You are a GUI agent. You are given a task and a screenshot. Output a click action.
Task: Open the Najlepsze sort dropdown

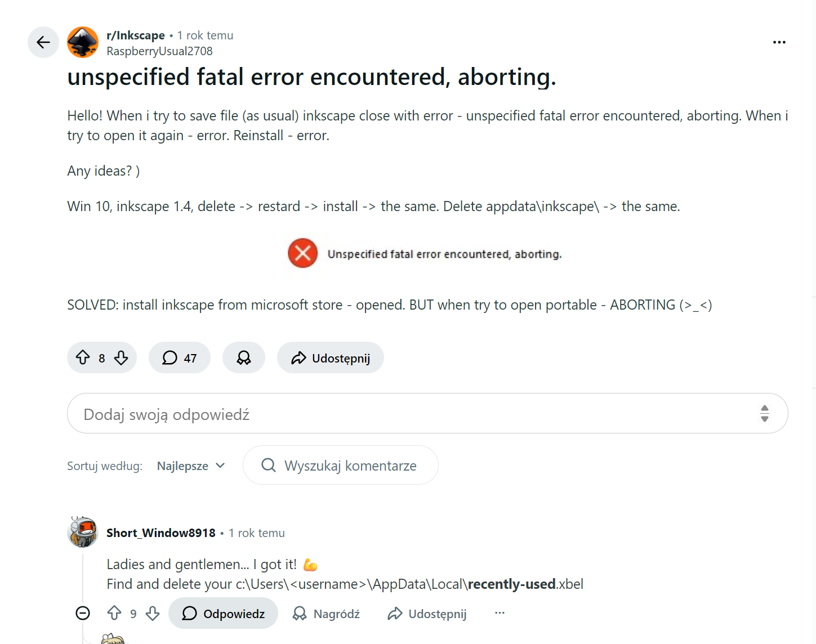point(191,466)
